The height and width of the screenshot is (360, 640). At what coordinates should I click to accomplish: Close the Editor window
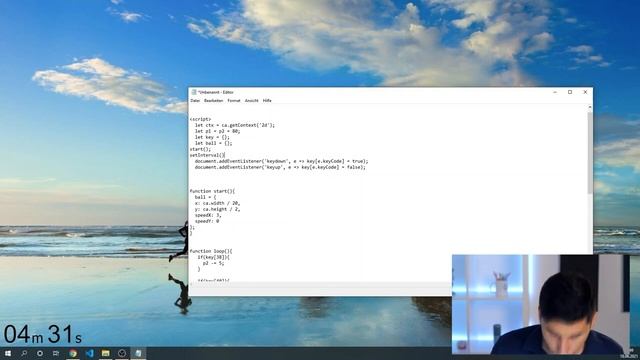(x=585, y=92)
